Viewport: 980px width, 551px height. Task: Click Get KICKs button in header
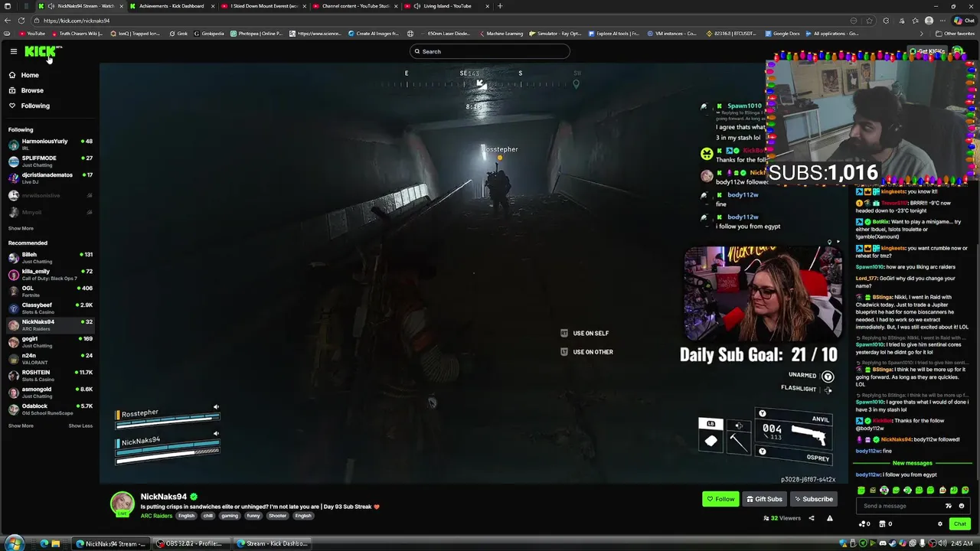coord(928,51)
